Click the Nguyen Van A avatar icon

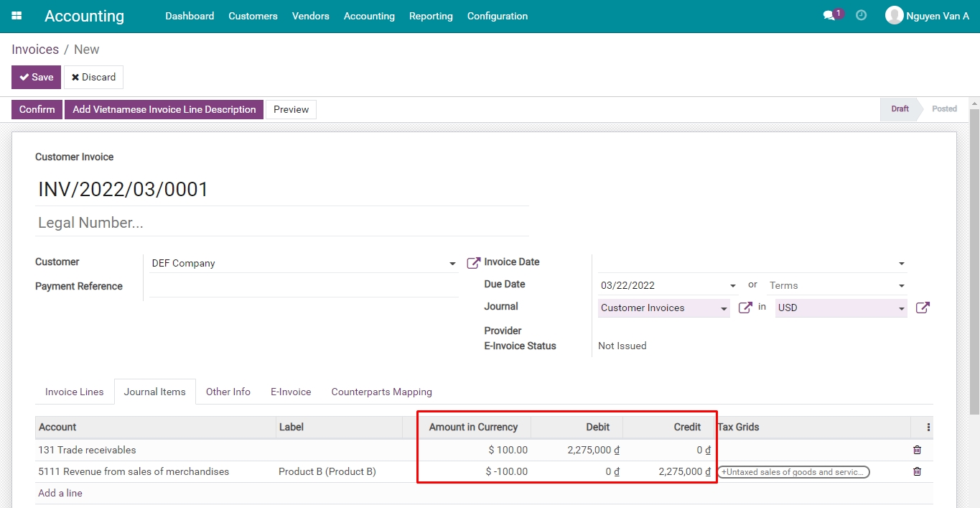click(x=895, y=14)
